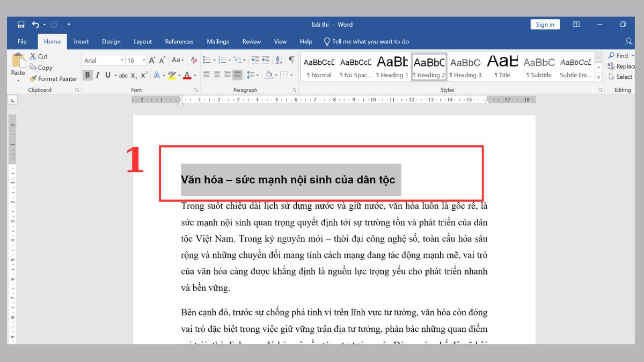644x362 pixels.
Task: Switch to the Insert ribbon tab
Action: [x=82, y=42]
